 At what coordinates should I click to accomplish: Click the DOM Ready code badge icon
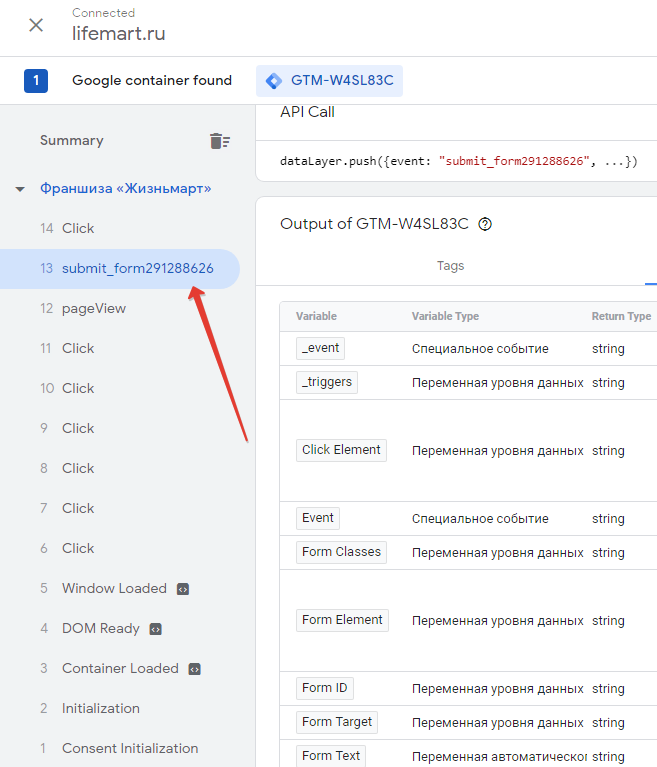coord(156,629)
